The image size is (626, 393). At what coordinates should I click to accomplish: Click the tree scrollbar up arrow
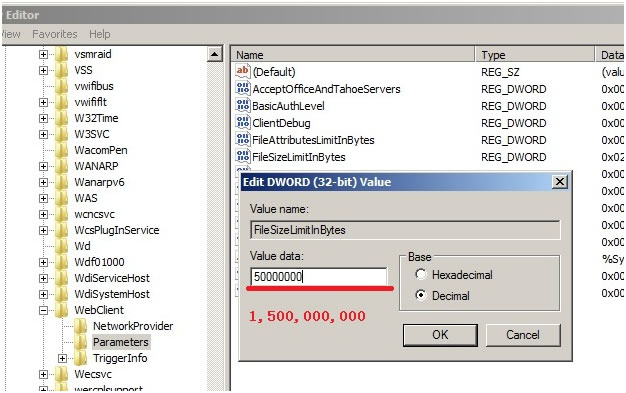point(215,54)
